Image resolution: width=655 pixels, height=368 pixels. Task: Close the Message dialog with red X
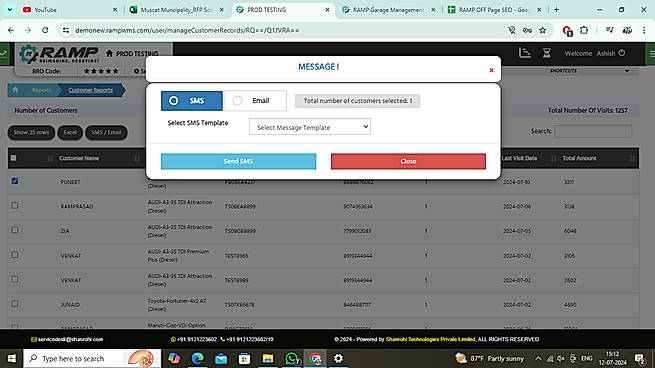pyautogui.click(x=491, y=70)
